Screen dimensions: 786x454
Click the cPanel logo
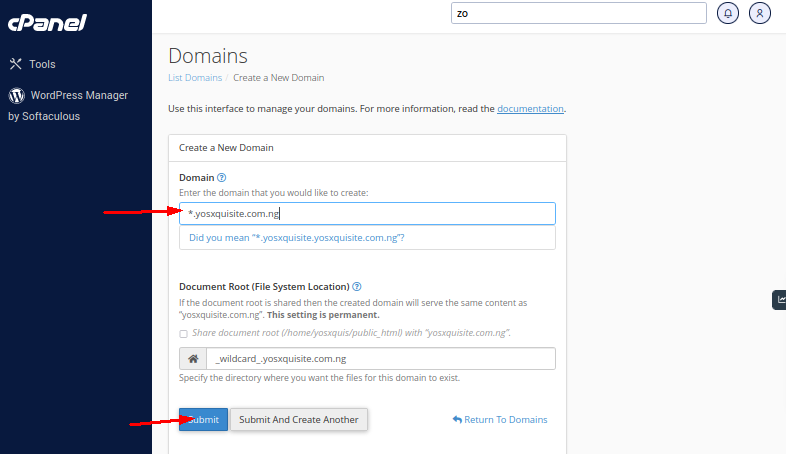[x=47, y=23]
